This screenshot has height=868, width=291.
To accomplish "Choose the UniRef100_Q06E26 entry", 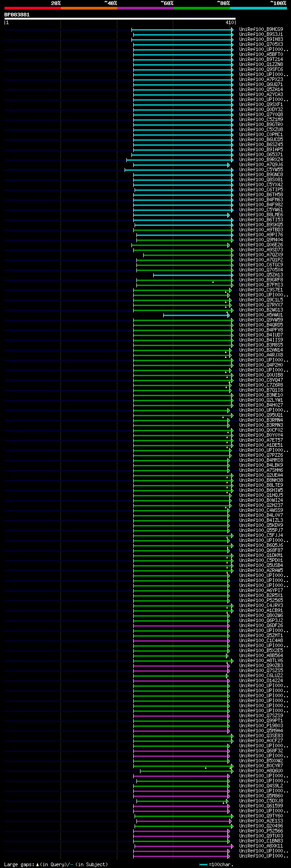I will (261, 245).
